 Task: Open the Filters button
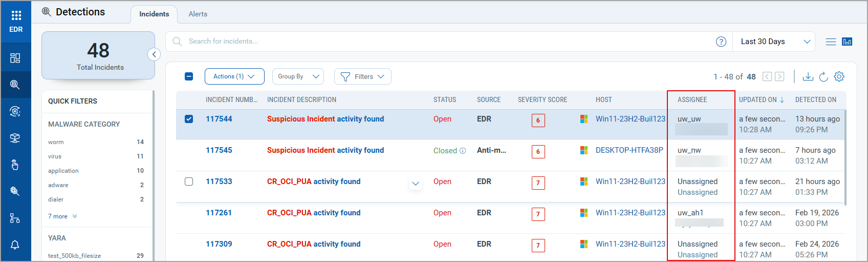[362, 76]
